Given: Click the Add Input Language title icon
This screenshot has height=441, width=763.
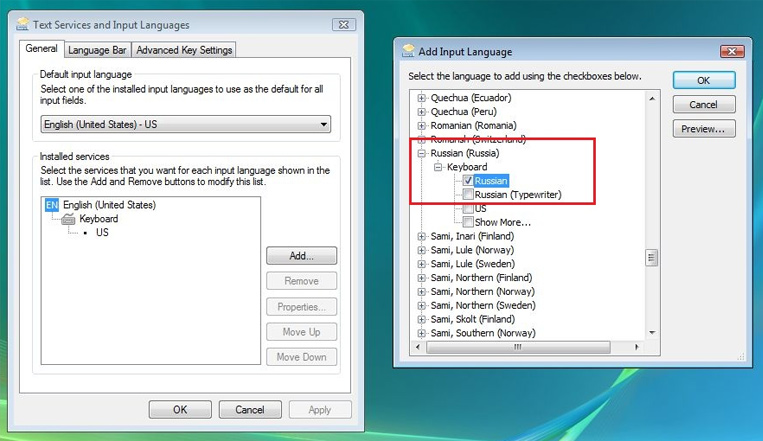Looking at the screenshot, I should (408, 51).
